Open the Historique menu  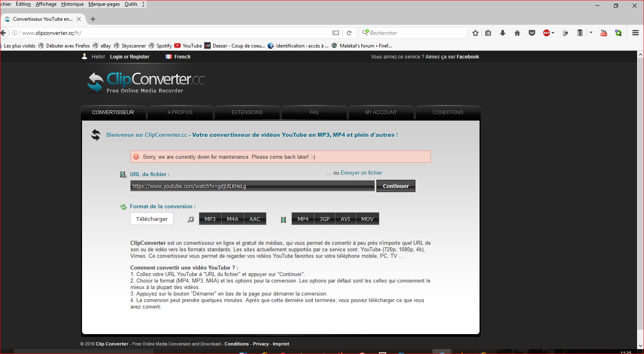click(x=72, y=4)
